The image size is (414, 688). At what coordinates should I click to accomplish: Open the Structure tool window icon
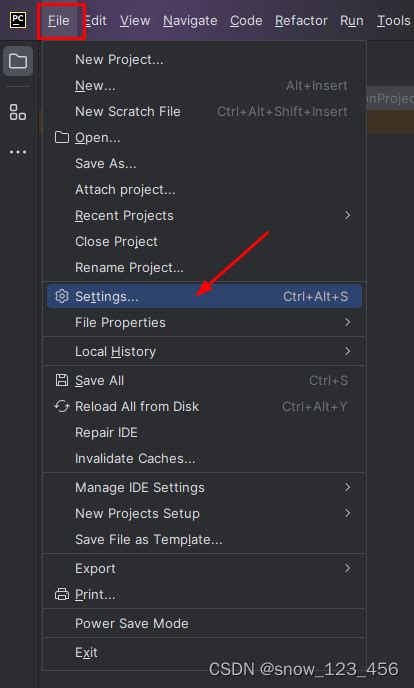18,112
